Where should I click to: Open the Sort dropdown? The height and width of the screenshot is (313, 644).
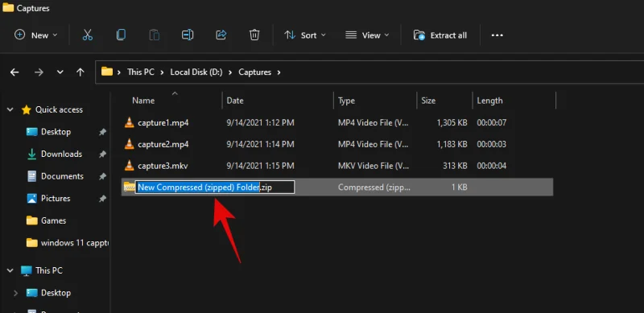click(x=305, y=35)
